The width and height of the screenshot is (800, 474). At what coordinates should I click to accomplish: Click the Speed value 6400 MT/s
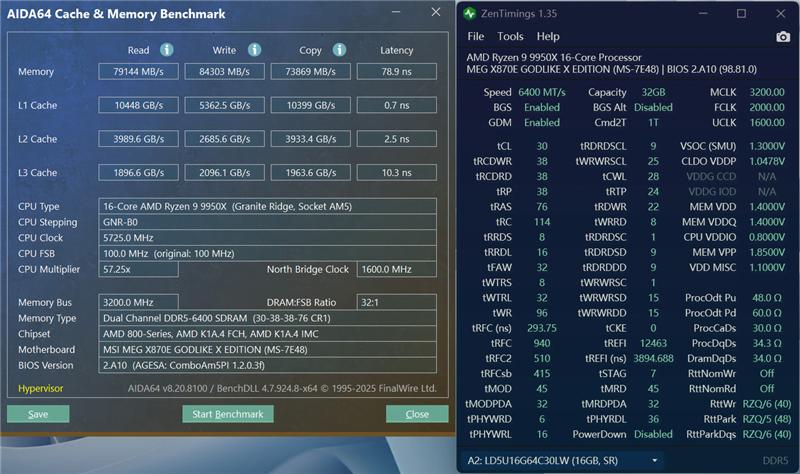pyautogui.click(x=542, y=92)
